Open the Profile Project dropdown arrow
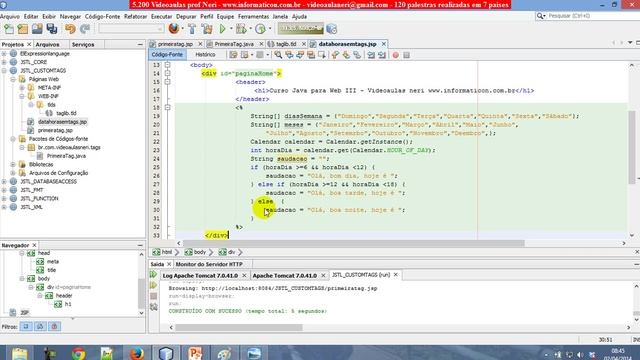Screen dimensions: 640x360 (x=270, y=29)
